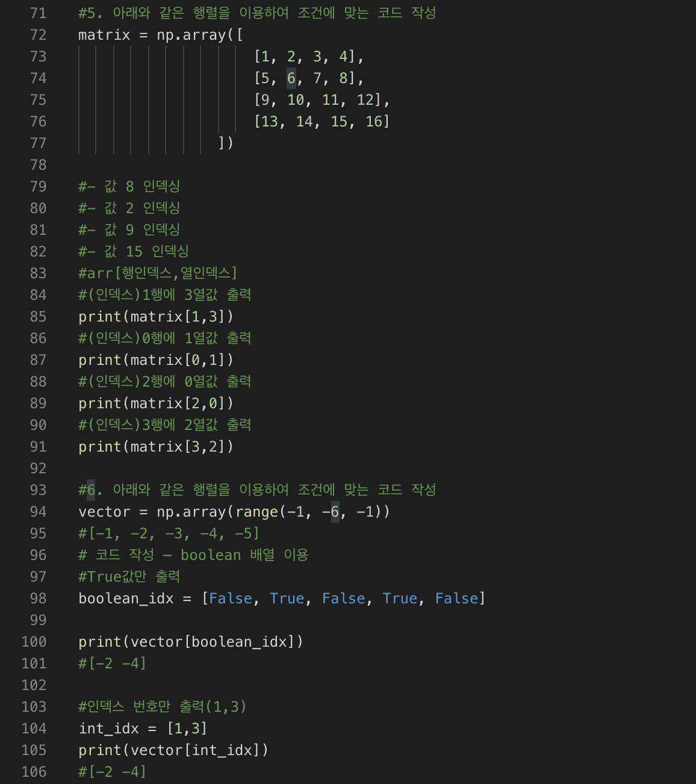
Task: Click the '#- 값 15 인덱싱' comment
Action: click(133, 252)
